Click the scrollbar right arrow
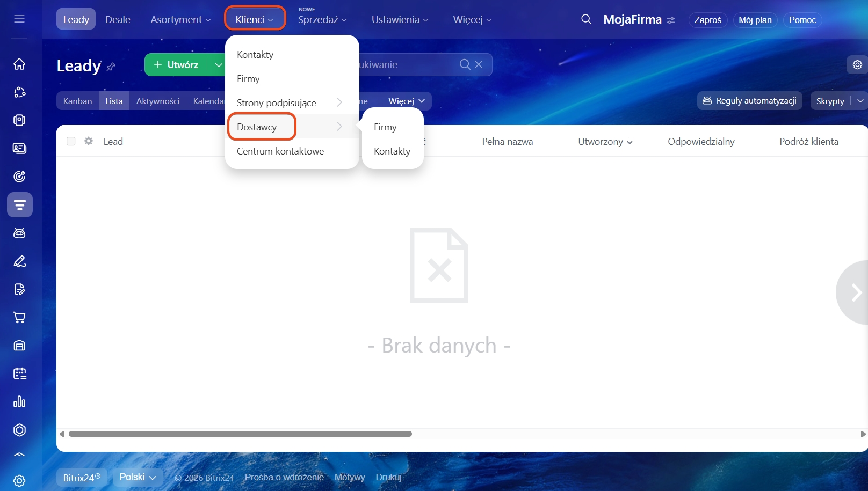 pos(863,434)
